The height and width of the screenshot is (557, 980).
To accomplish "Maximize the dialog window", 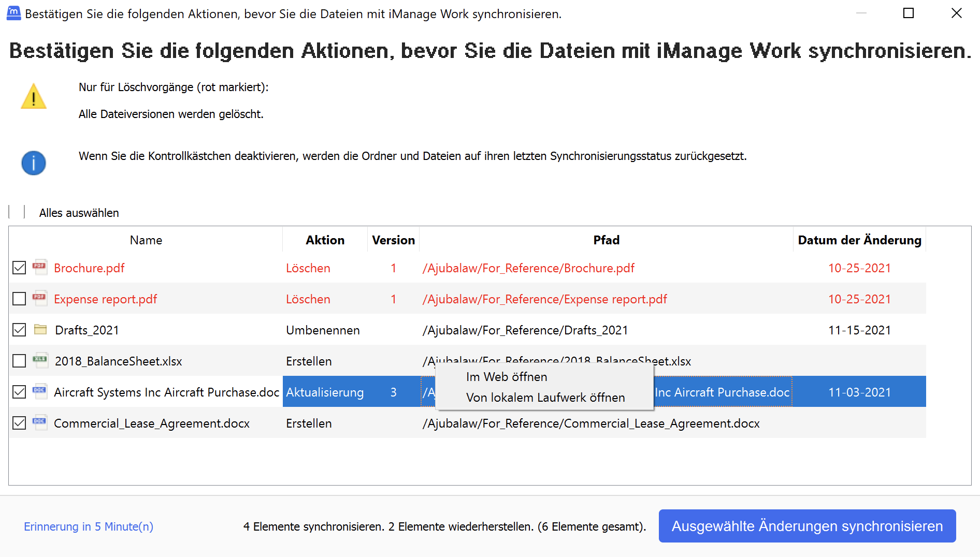I will click(909, 13).
